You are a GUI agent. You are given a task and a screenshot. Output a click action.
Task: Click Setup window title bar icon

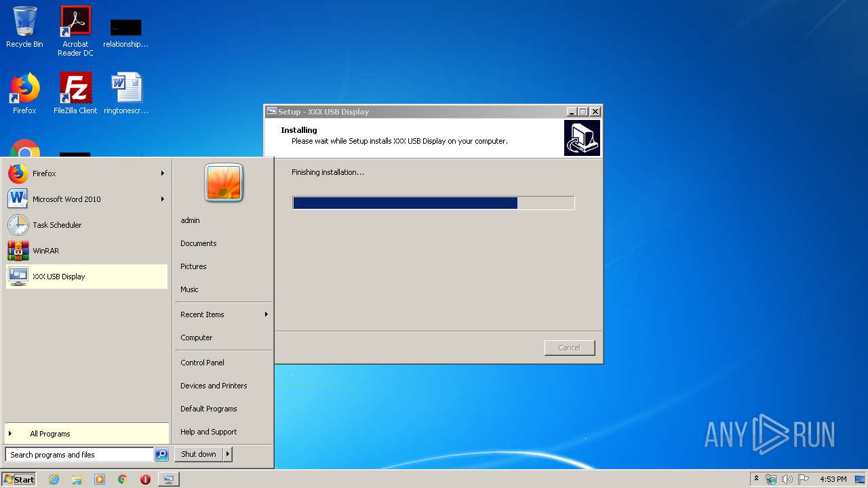click(272, 112)
